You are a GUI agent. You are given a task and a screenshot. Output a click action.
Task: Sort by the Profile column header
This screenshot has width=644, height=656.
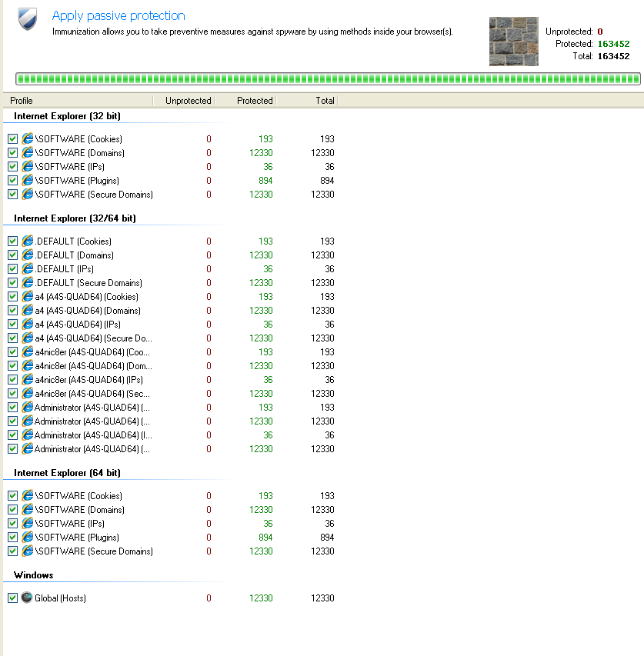tap(78, 101)
